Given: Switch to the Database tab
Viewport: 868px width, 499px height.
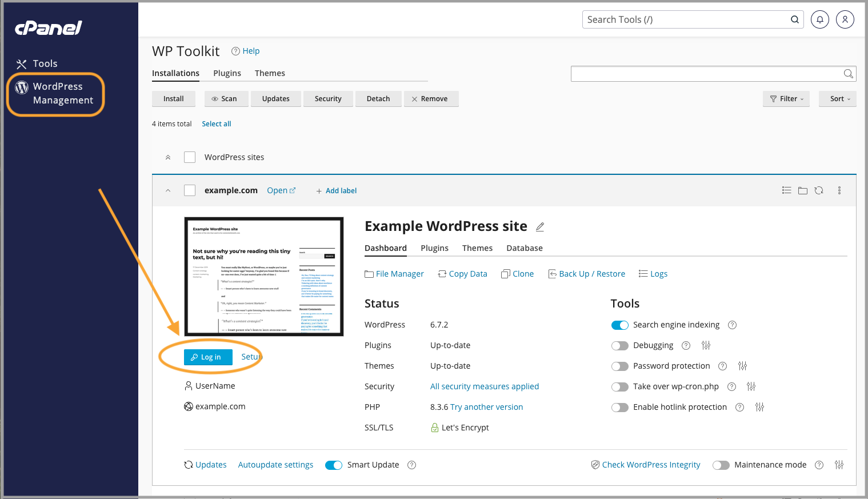Looking at the screenshot, I should click(x=524, y=248).
